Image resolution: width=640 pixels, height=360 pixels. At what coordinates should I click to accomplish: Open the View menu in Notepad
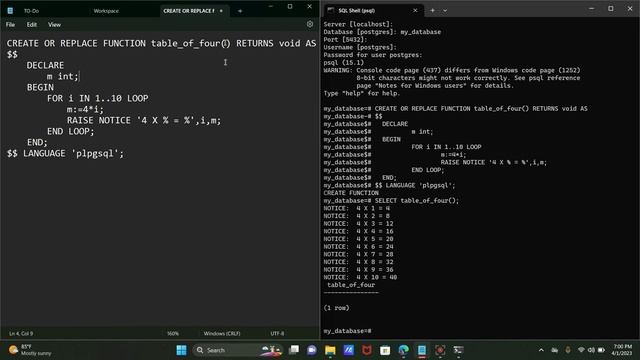(x=54, y=24)
